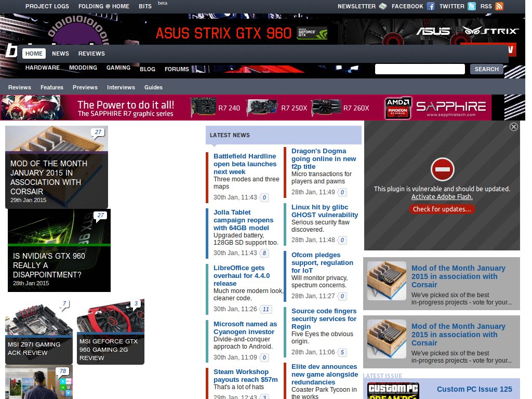Open Dragon's Dogma going online article
The image size is (532, 399).
(x=324, y=159)
